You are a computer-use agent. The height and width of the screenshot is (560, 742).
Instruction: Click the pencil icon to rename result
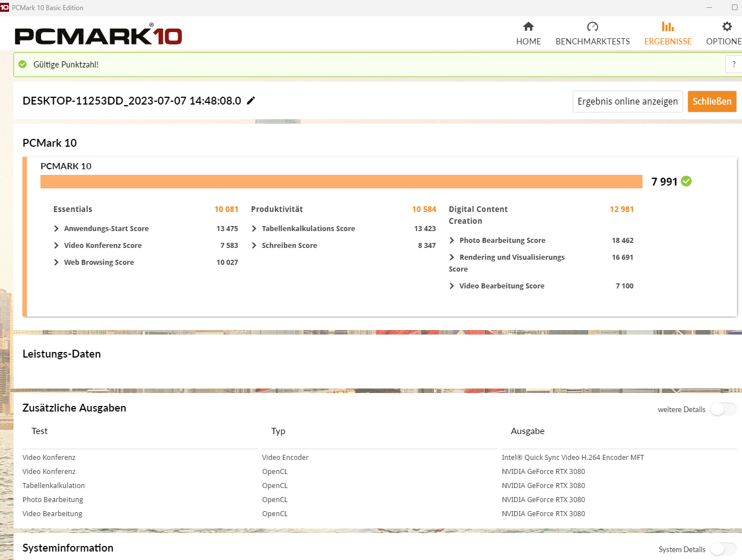pos(251,101)
